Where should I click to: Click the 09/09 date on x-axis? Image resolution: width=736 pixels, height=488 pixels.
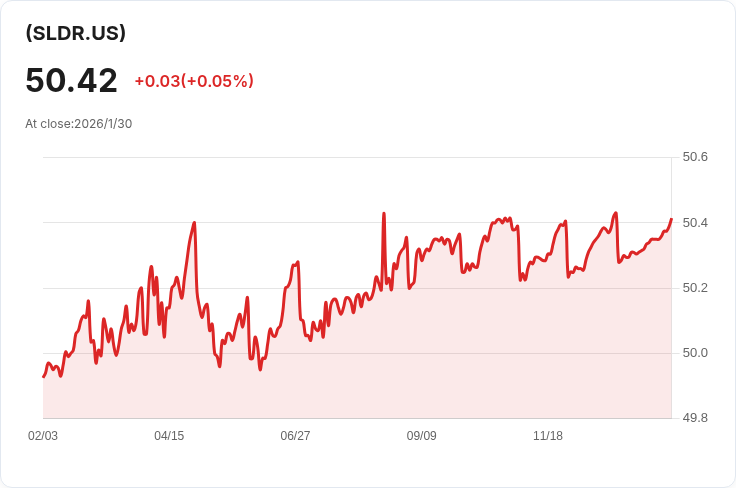click(421, 436)
